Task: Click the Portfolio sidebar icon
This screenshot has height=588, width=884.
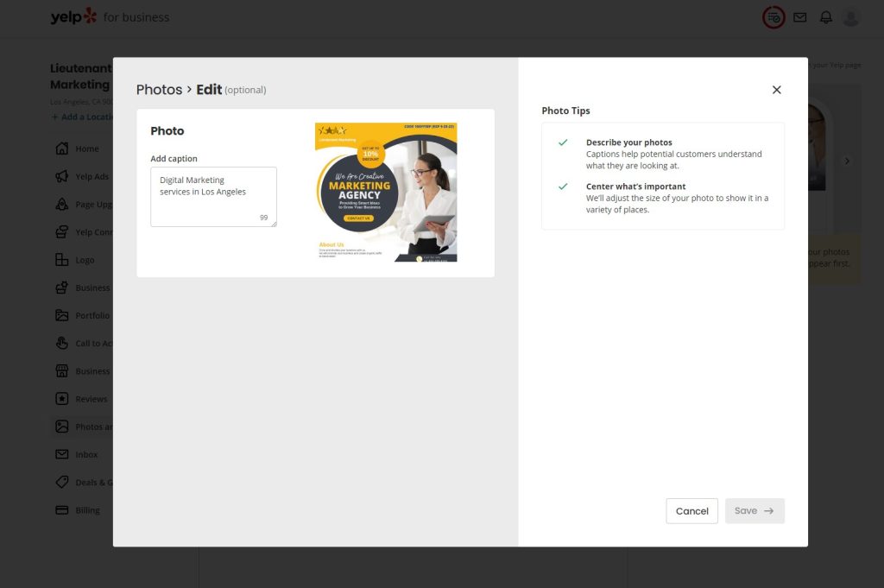Action: [61, 315]
